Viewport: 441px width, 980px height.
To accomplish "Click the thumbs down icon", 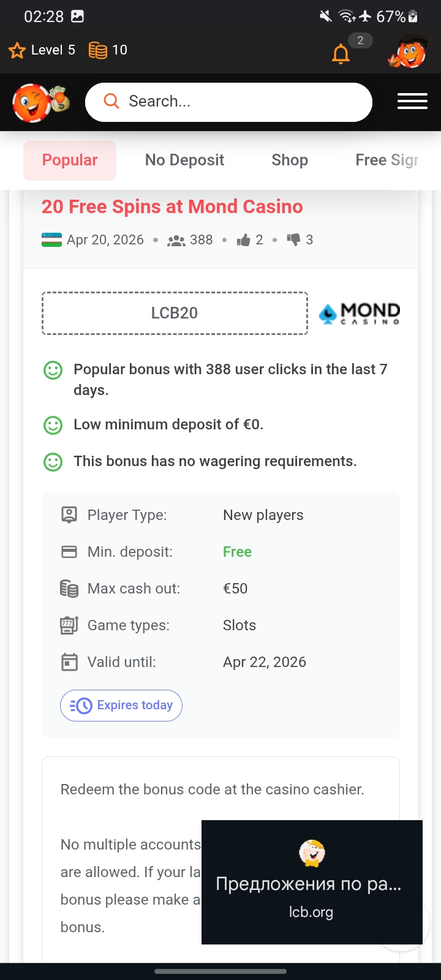I will click(x=293, y=240).
